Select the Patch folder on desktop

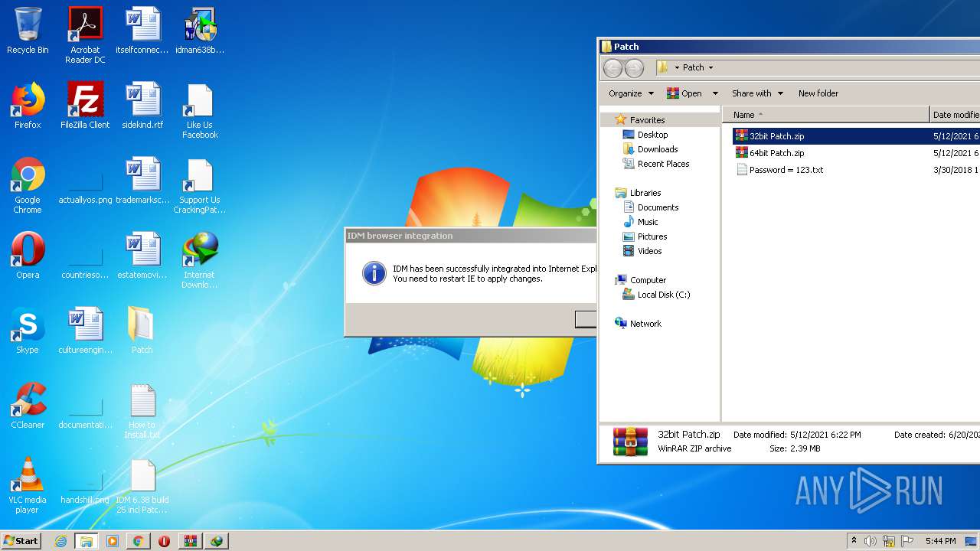tap(142, 331)
